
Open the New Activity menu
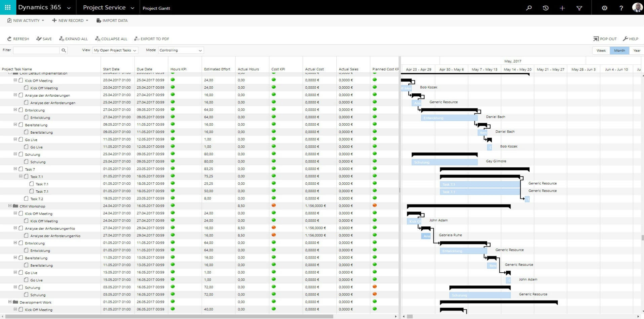[25, 20]
